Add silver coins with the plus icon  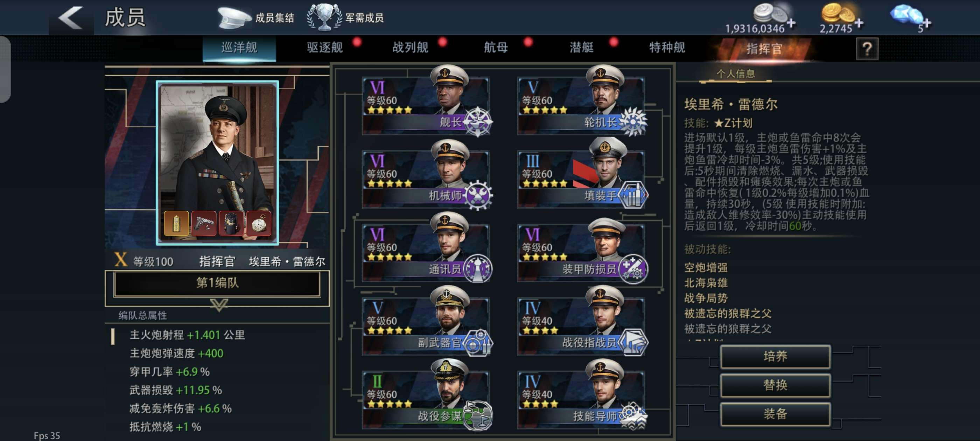point(791,23)
